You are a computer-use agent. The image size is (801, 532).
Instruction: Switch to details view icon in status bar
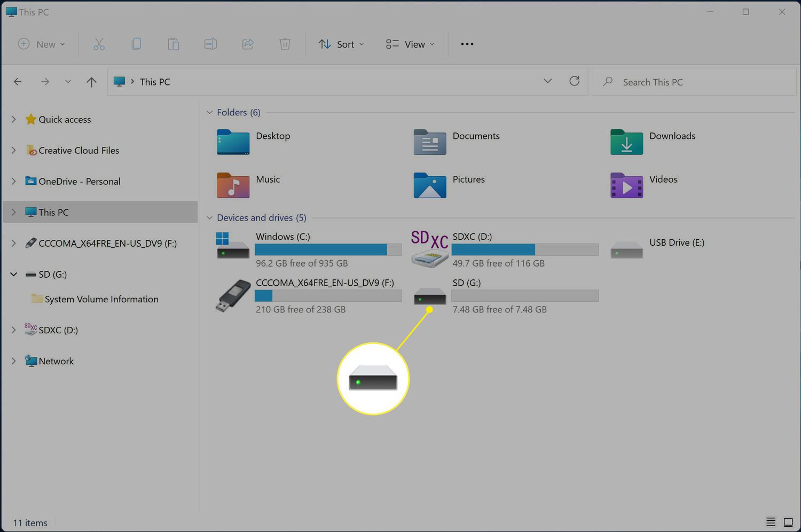point(771,522)
